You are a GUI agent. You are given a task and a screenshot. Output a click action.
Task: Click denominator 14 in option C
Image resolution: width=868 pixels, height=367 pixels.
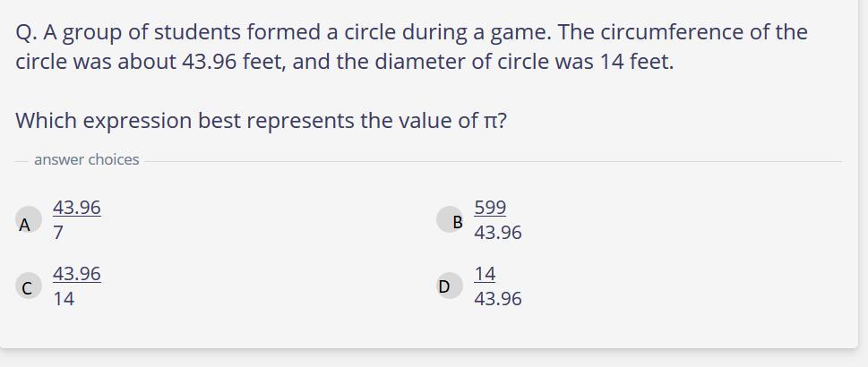coord(64,299)
